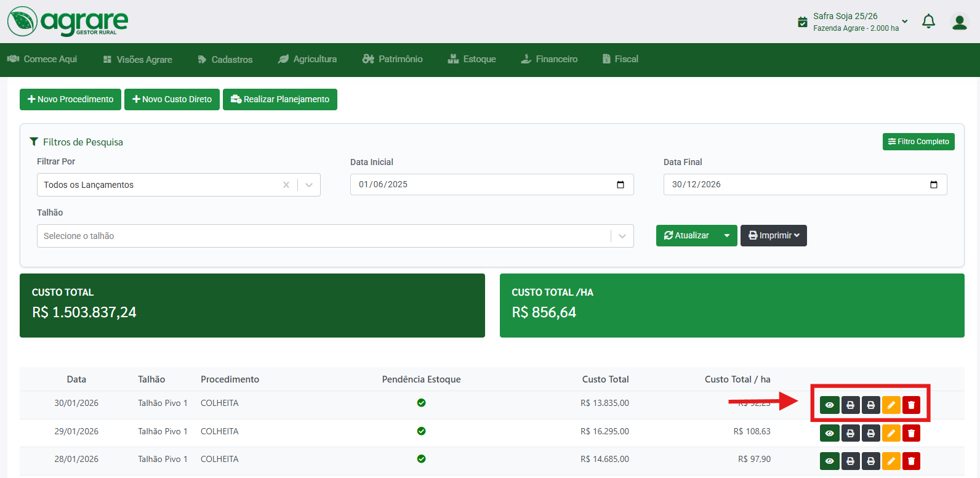Click the date cell 29/01/2026
Screen dimensions: 980x478
(76, 431)
